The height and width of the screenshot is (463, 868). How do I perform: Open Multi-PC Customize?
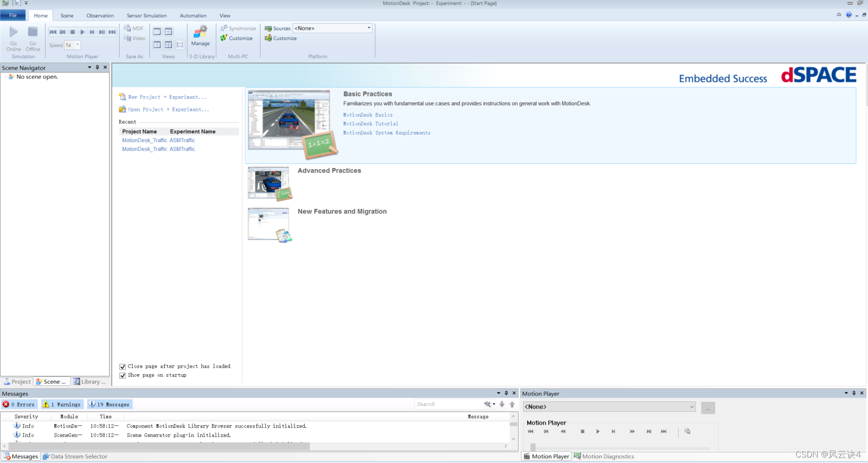[x=237, y=38]
